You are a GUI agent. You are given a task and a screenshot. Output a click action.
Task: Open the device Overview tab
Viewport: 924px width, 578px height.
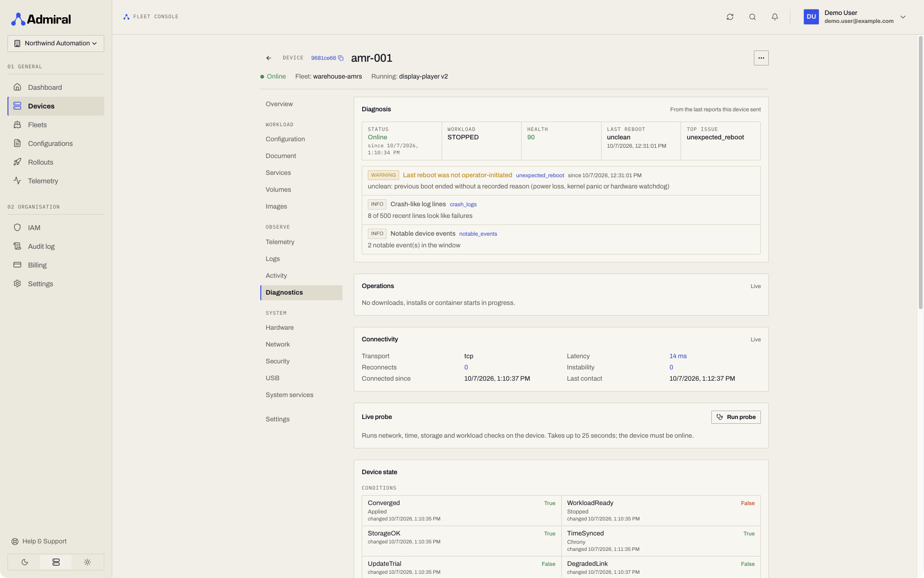click(301, 104)
